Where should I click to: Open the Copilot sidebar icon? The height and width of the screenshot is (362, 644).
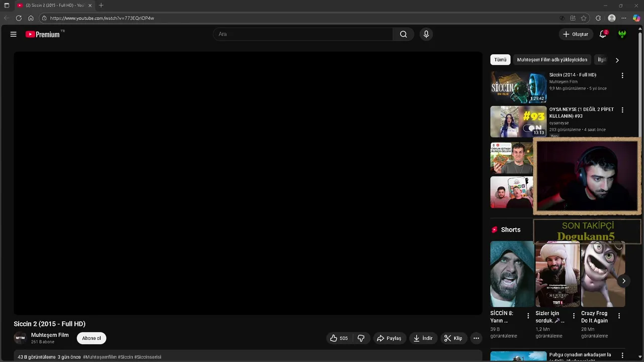click(636, 18)
